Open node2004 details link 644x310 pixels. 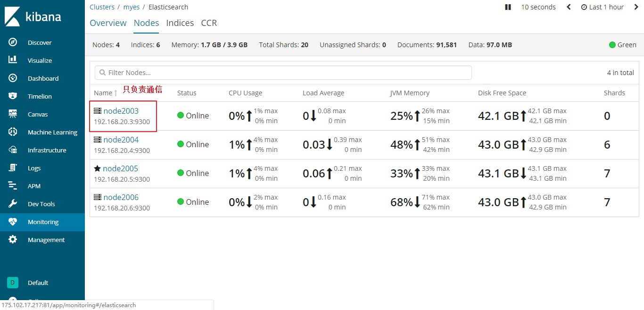[x=121, y=140]
